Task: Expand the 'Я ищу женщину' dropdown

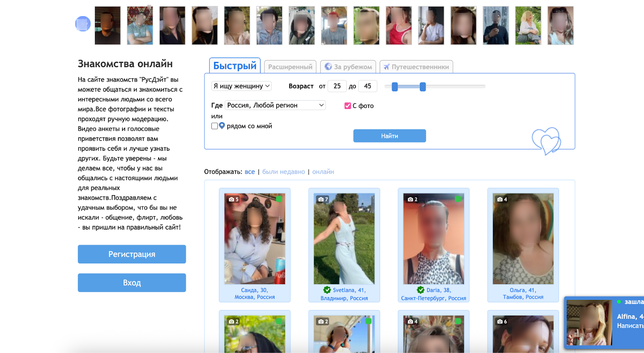Action: [242, 86]
